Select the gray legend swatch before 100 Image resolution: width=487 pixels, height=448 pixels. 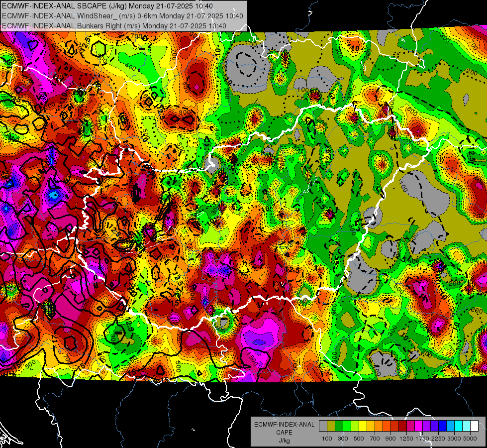(x=323, y=426)
